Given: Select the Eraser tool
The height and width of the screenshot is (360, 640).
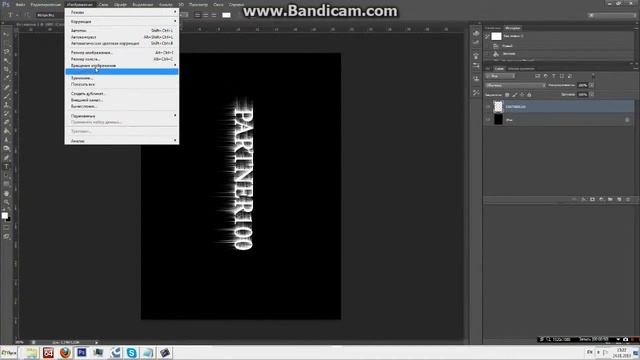Looking at the screenshot, I should point(6,122).
